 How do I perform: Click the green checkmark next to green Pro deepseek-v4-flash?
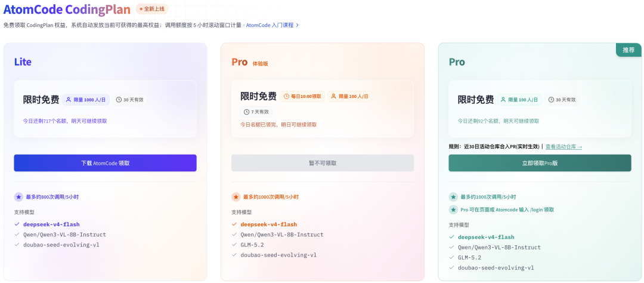coord(451,237)
